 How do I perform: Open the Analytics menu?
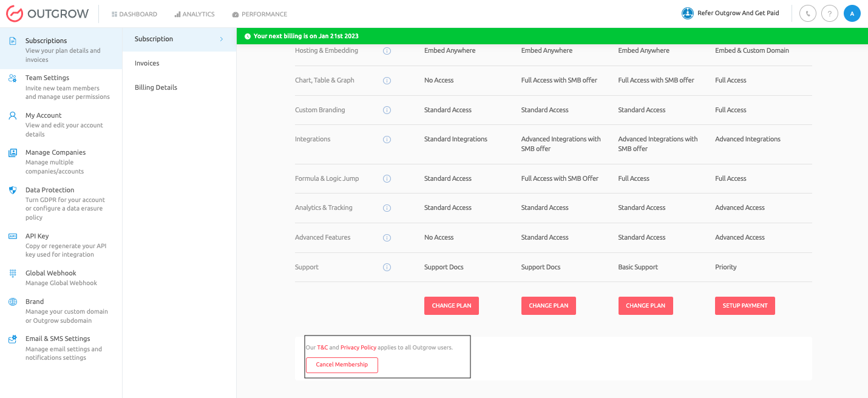click(x=194, y=14)
